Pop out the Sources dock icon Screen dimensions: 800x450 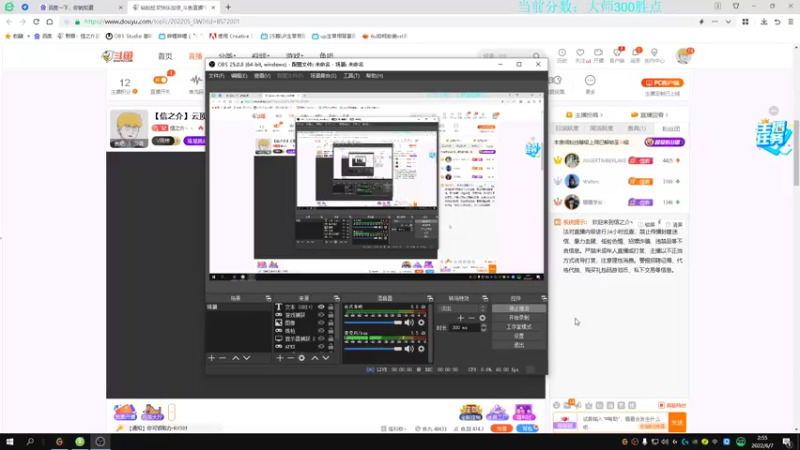coord(337,298)
